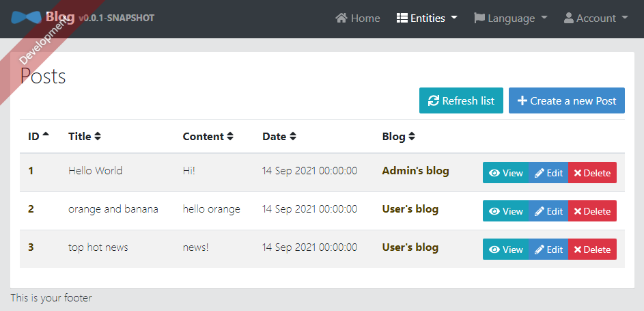Expand the Account dropdown menu
Image resolution: width=644 pixels, height=311 pixels.
596,18
